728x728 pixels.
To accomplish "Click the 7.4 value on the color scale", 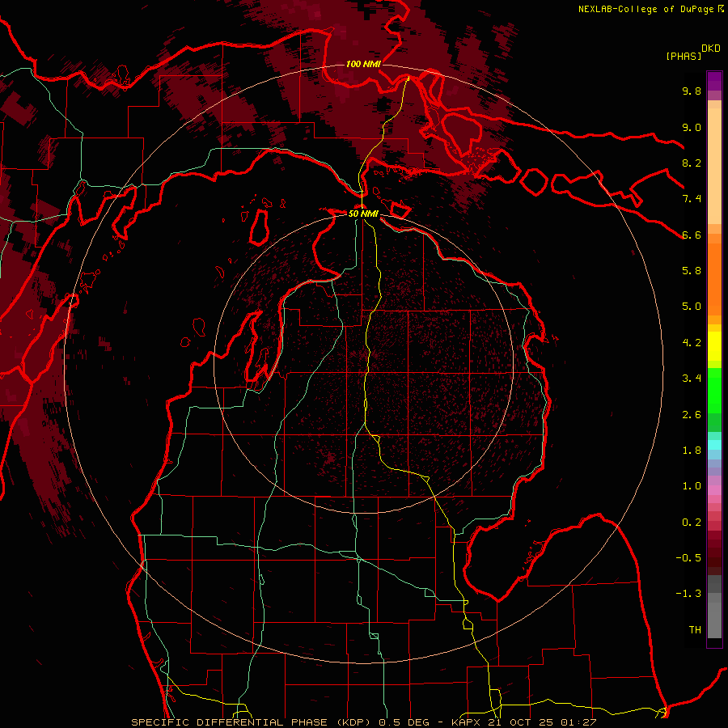I will [x=692, y=199].
